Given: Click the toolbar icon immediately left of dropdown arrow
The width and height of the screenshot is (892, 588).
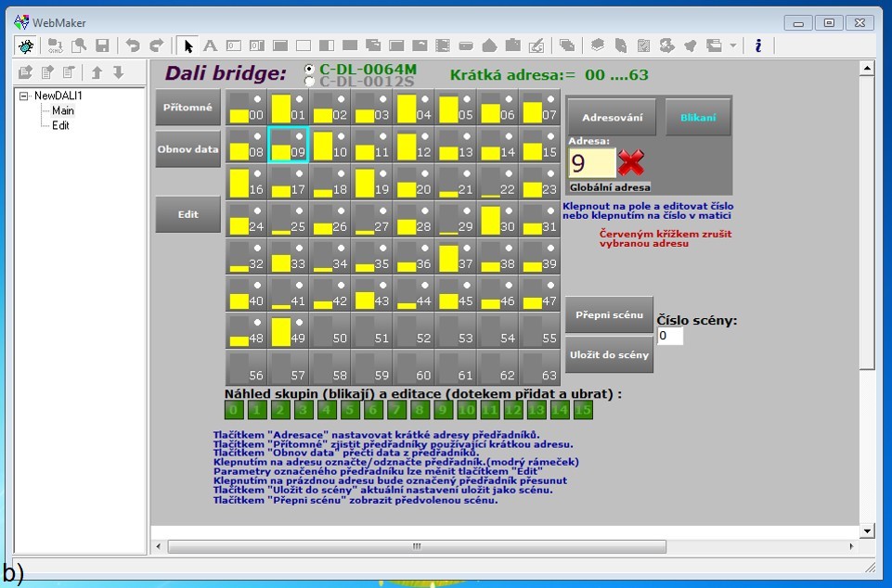Looking at the screenshot, I should [x=714, y=45].
